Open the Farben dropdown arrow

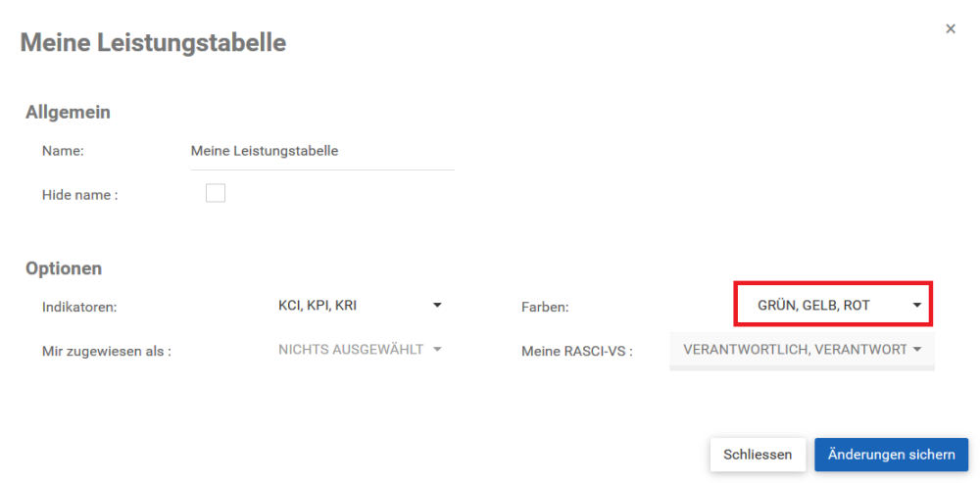(917, 306)
